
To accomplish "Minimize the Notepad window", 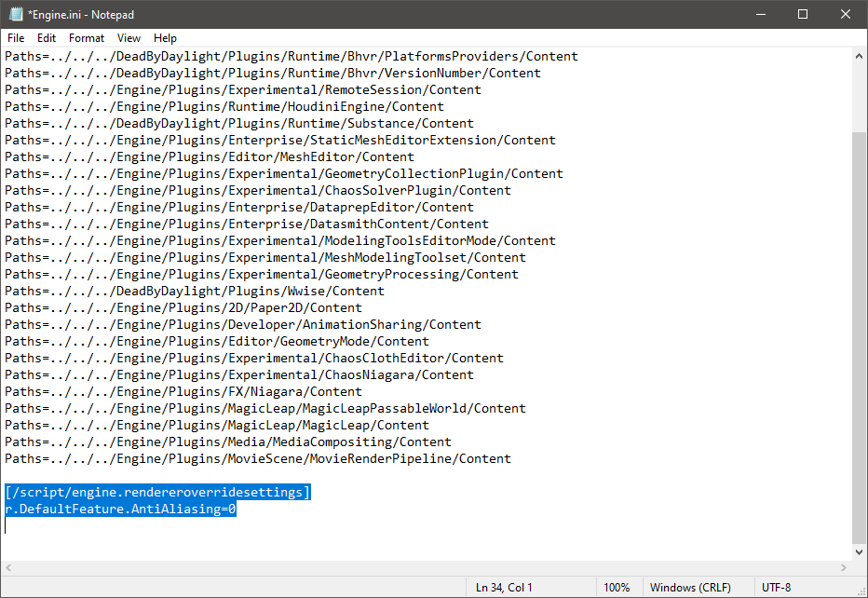I will (761, 15).
